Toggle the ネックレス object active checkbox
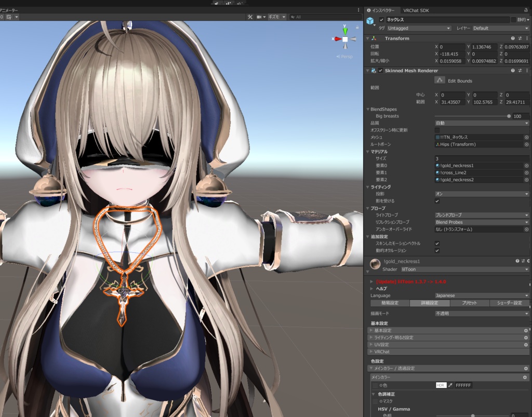This screenshot has height=417, width=532. [x=381, y=20]
